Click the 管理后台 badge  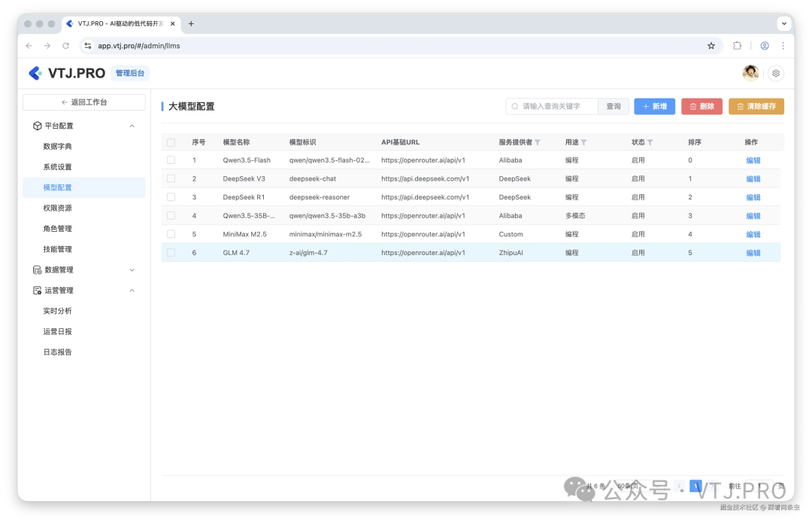pyautogui.click(x=130, y=73)
